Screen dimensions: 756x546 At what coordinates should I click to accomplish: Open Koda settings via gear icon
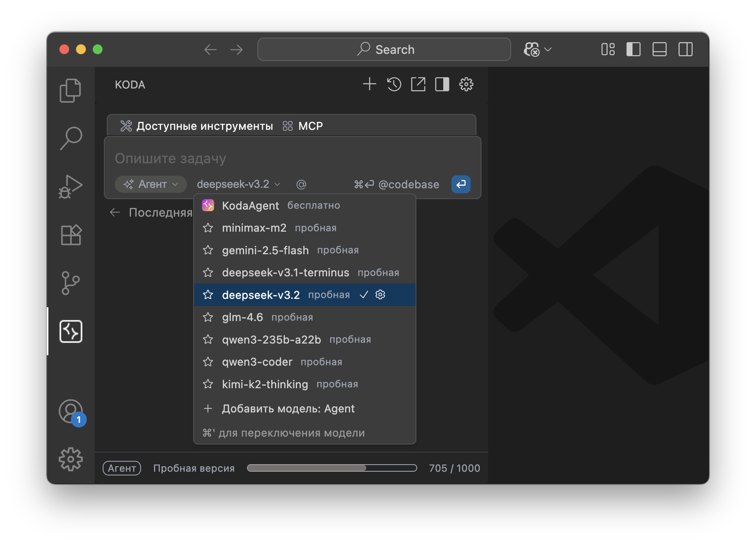click(x=466, y=84)
